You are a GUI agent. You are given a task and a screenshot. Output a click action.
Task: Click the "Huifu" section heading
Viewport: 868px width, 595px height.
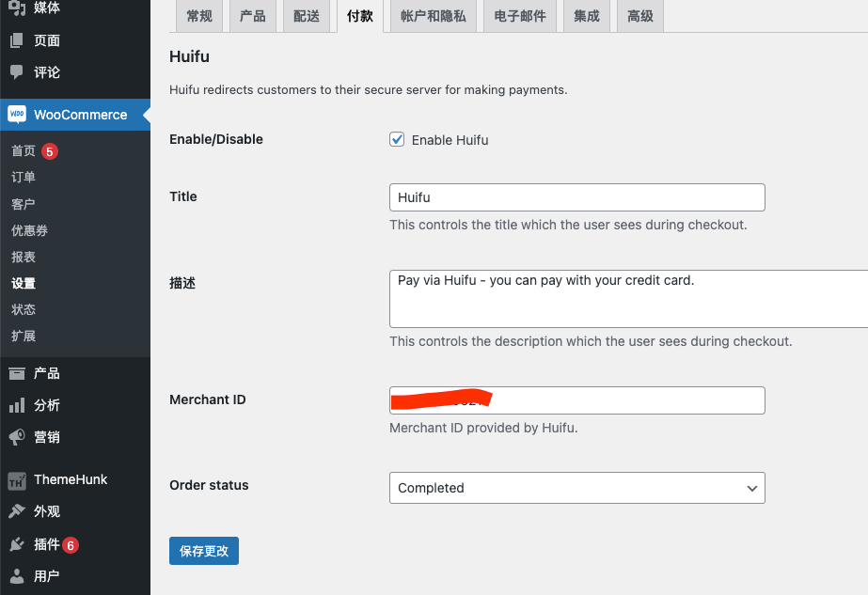[x=189, y=56]
